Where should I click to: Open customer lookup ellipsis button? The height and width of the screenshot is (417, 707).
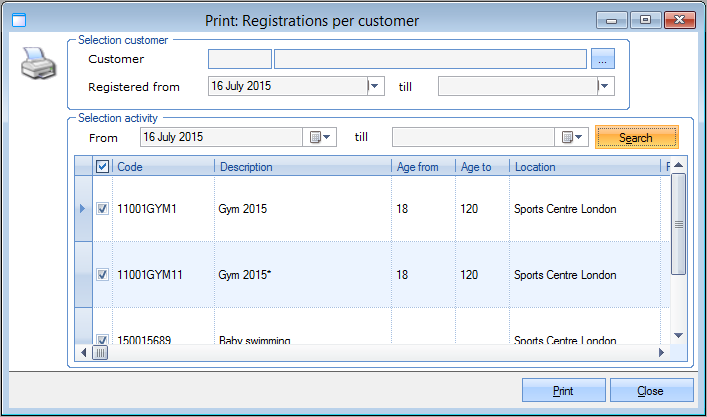[x=602, y=59]
